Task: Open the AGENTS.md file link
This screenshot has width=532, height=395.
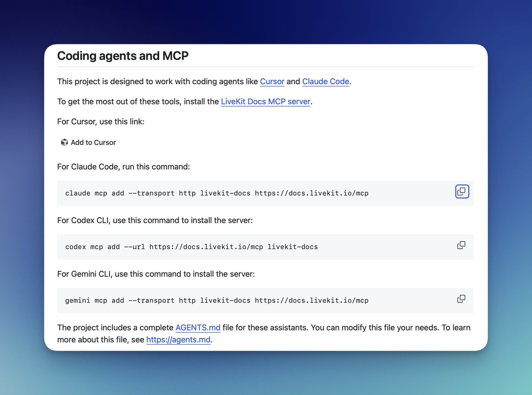Action: click(x=198, y=328)
